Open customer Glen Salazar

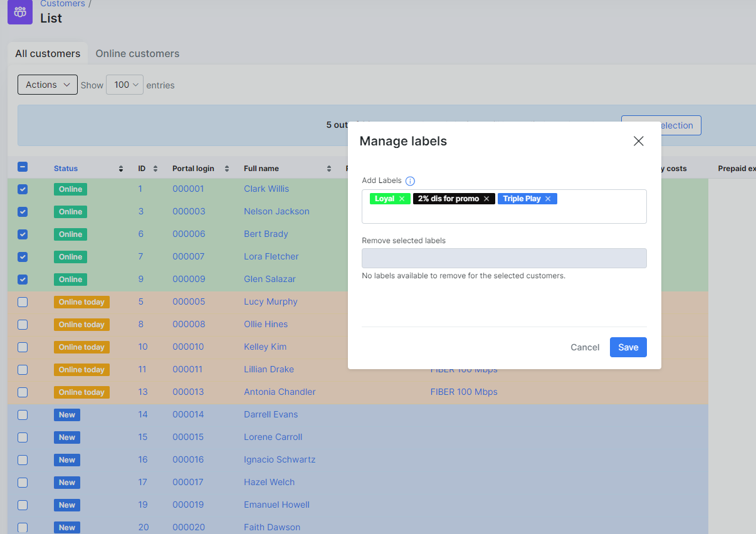(x=270, y=279)
